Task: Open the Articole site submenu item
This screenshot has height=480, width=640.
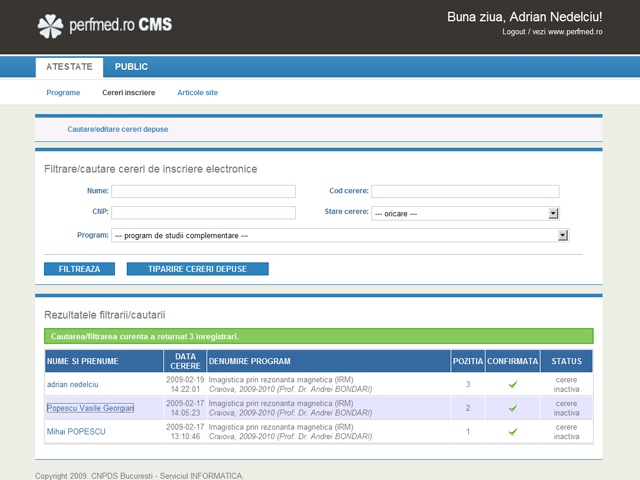Action: (x=197, y=93)
